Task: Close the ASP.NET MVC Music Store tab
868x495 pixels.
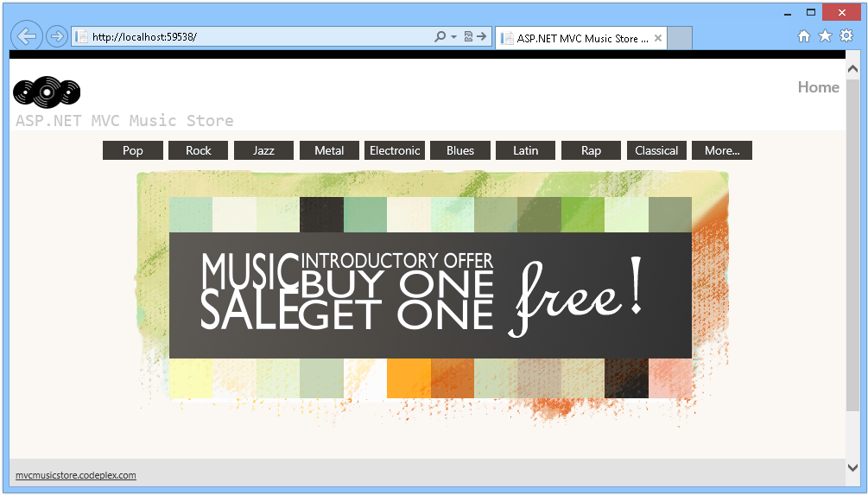Action: point(657,38)
